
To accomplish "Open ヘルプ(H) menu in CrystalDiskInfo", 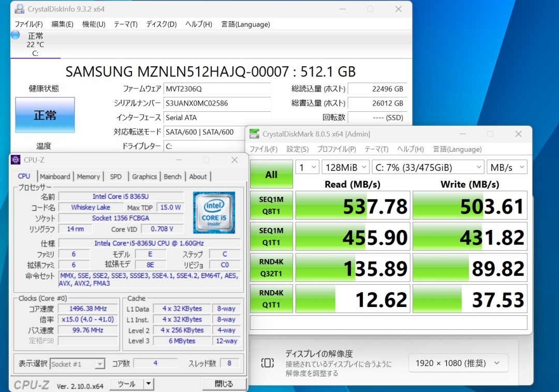I will pos(199,24).
